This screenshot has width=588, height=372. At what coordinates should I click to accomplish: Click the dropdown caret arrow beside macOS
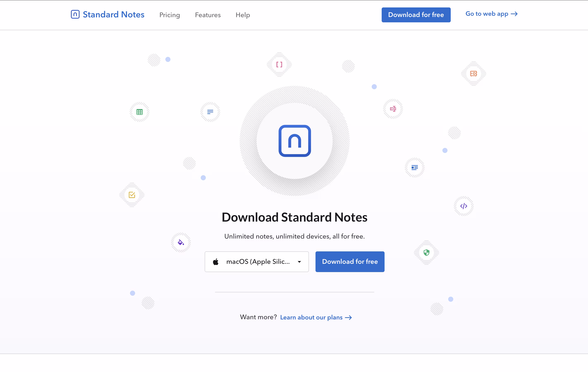[x=299, y=262]
